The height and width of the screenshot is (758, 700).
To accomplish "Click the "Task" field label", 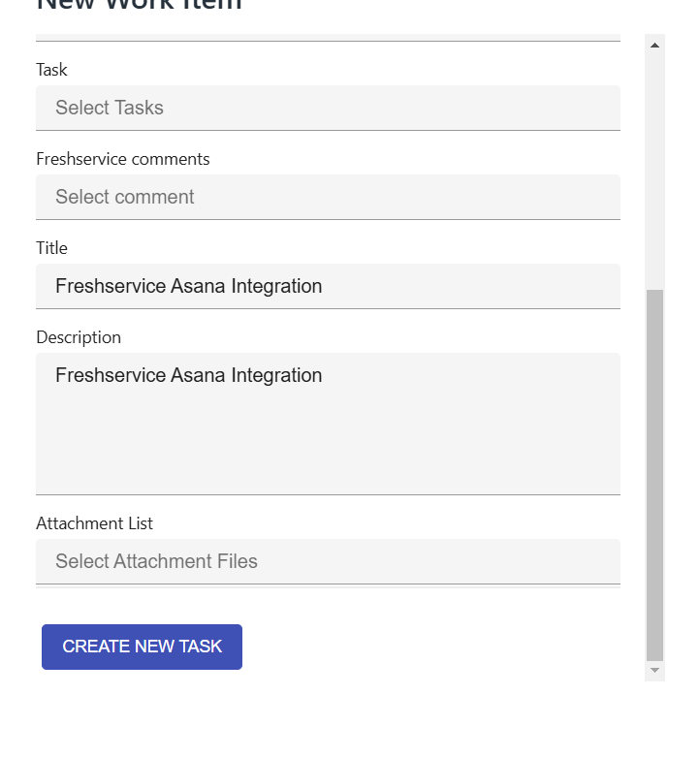I will 51,70.
